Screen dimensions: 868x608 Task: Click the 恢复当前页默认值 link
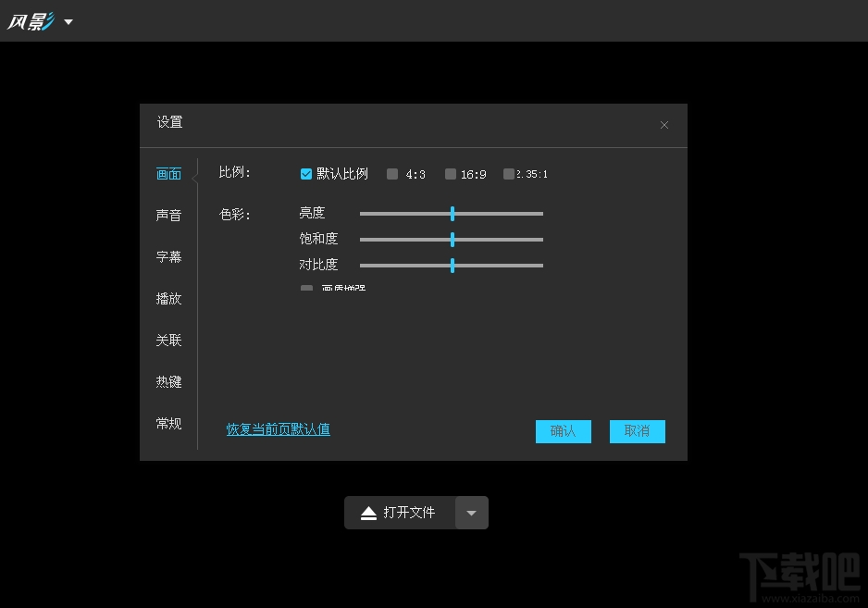click(277, 429)
